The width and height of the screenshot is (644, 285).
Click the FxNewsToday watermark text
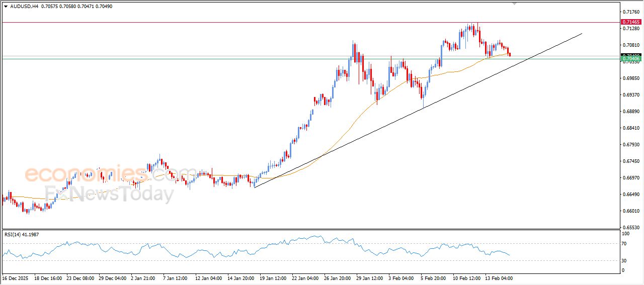pyautogui.click(x=108, y=193)
